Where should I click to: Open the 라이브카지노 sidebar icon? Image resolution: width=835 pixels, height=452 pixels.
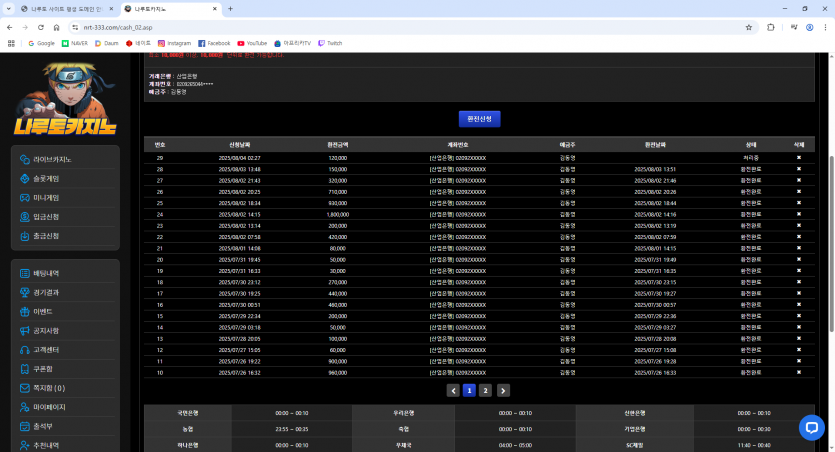coord(24,160)
